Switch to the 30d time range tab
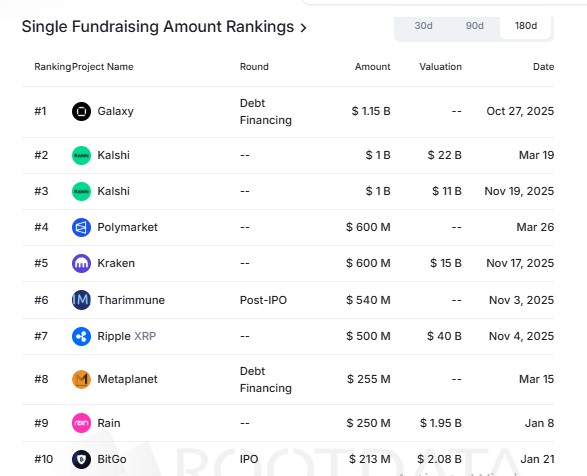Screen dimensions: 587x476 click(423, 26)
